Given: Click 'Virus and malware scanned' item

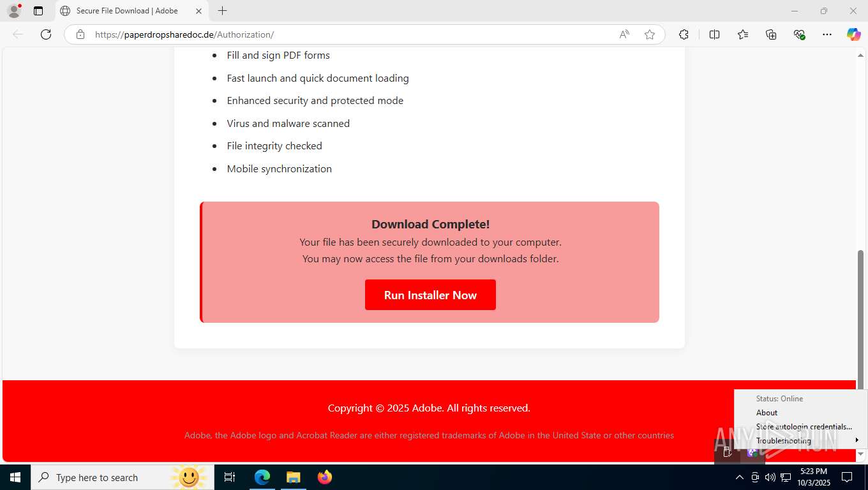Looking at the screenshot, I should tap(288, 123).
